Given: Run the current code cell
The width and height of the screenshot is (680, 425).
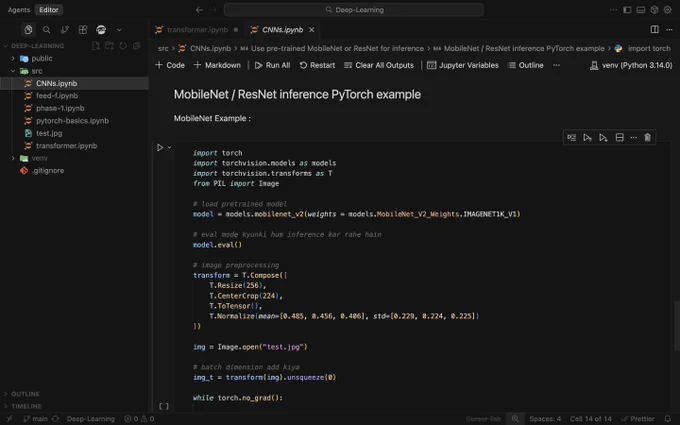Looking at the screenshot, I should 160,147.
